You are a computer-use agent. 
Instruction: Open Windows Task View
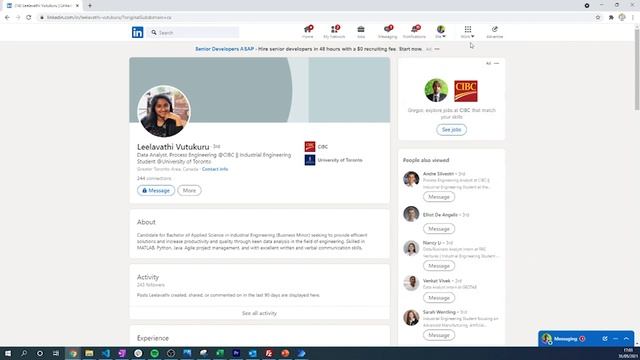(x=56, y=353)
